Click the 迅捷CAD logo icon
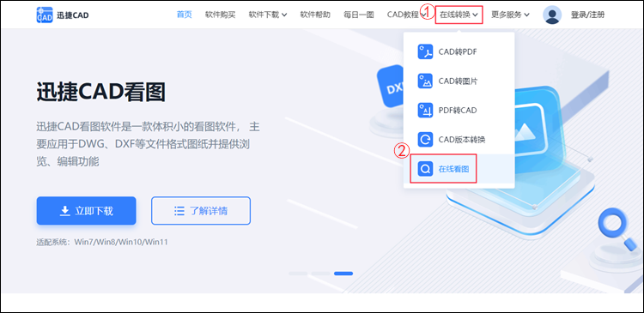644x313 pixels. coord(45,15)
